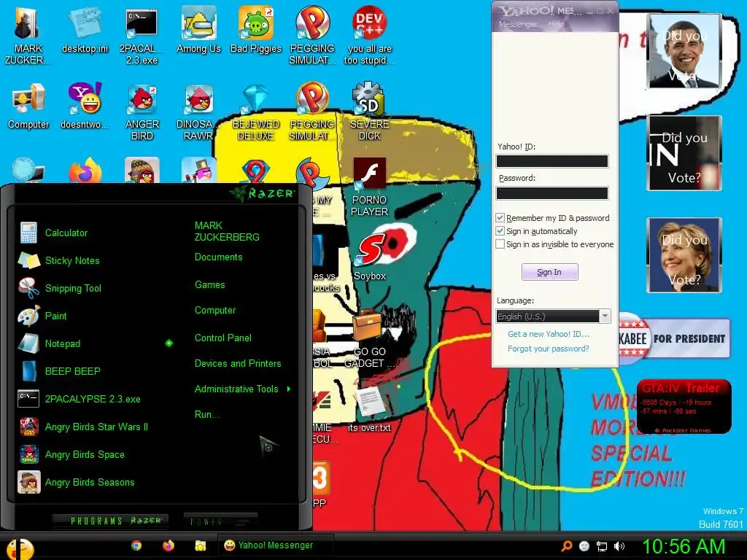Click the FOR PRESIDENT campaign gadget

coord(674,338)
